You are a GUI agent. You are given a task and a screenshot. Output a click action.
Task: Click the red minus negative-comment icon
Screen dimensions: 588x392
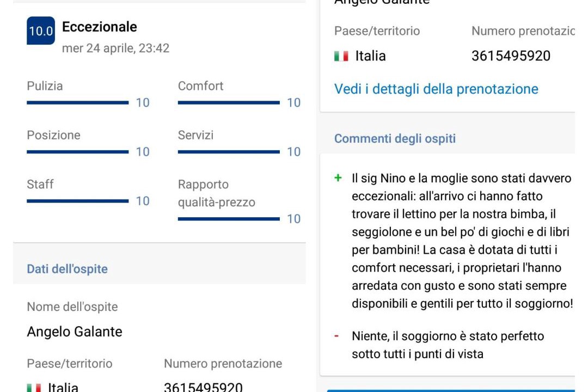pos(337,336)
